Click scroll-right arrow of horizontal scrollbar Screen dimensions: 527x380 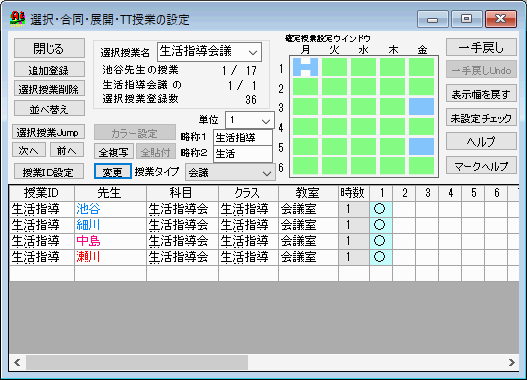[511, 363]
